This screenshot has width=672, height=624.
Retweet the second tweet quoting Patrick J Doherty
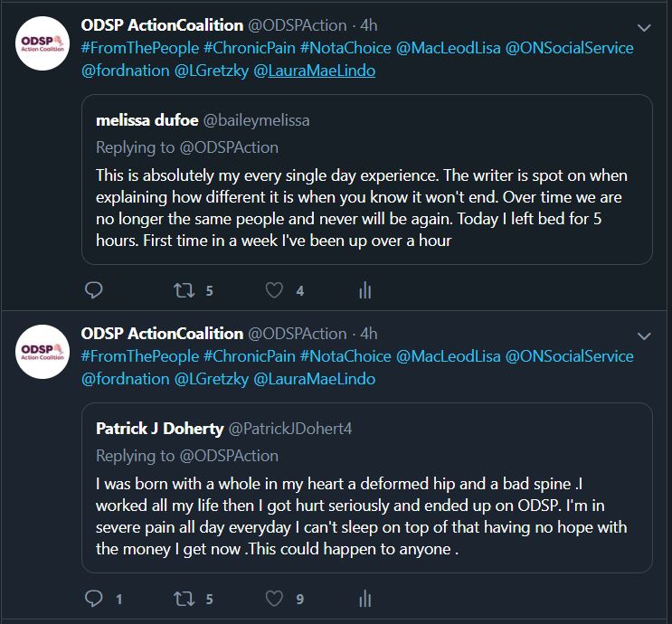tap(184, 599)
